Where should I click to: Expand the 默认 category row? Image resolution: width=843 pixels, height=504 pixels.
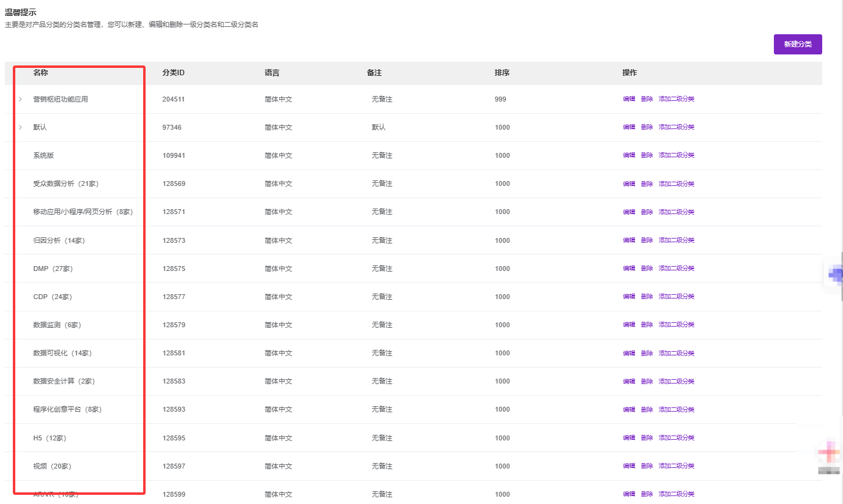(x=20, y=127)
